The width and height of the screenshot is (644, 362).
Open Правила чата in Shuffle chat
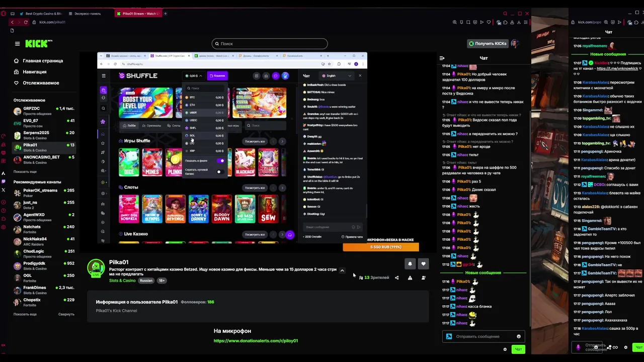[x=352, y=237]
